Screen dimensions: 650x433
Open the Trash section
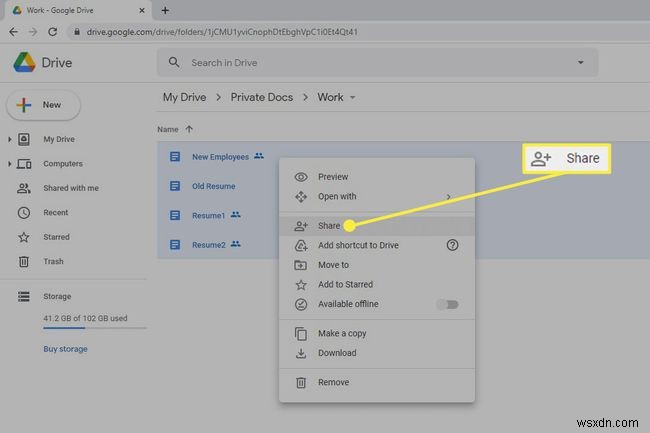pyautogui.click(x=53, y=261)
